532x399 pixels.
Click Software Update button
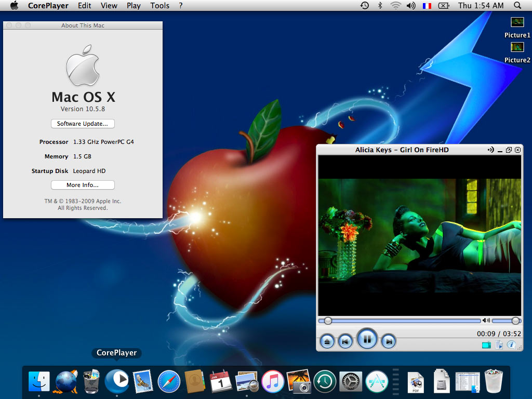pos(83,124)
